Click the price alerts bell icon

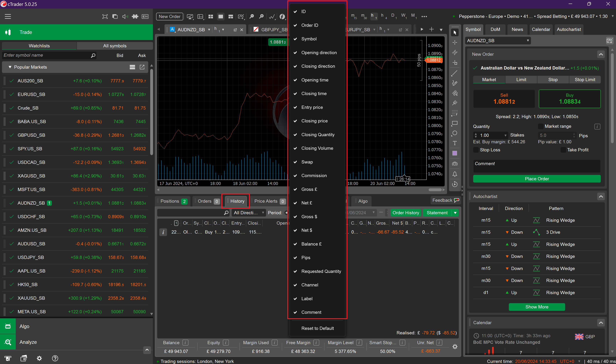click(455, 174)
